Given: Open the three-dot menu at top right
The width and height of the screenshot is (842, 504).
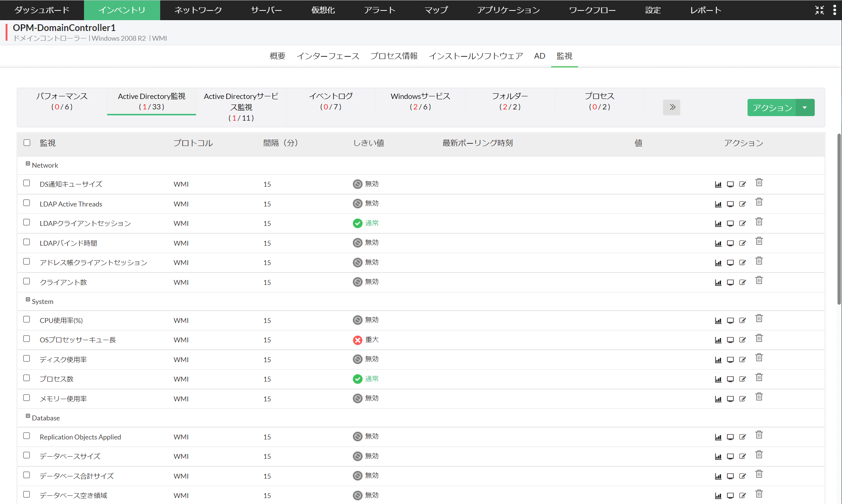Looking at the screenshot, I should click(835, 10).
